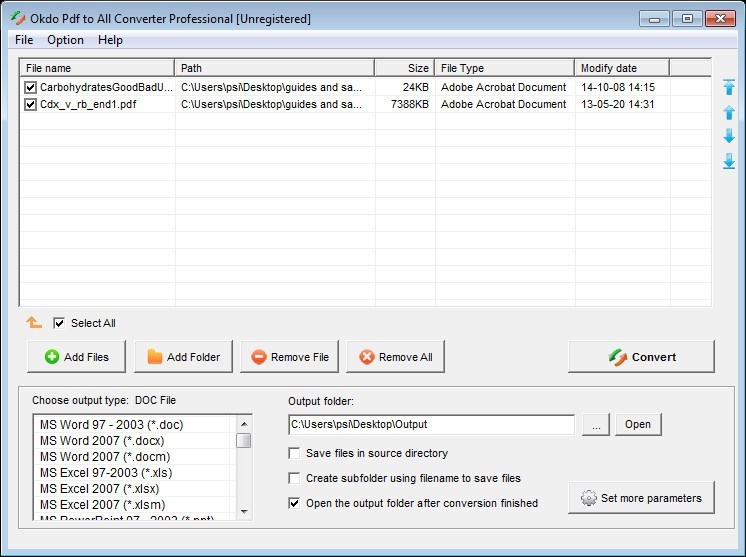Toggle the Select All checkbox
The height and width of the screenshot is (557, 746).
pyautogui.click(x=59, y=323)
